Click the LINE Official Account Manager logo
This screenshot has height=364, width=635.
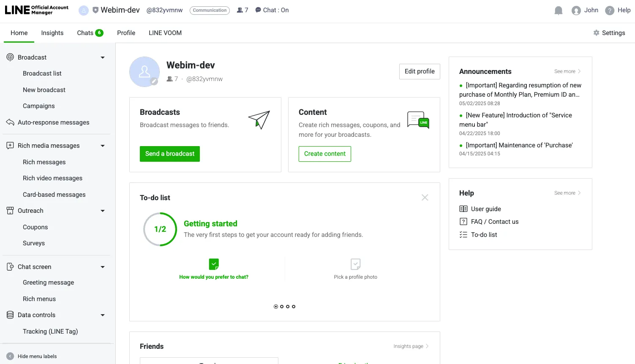tap(37, 10)
